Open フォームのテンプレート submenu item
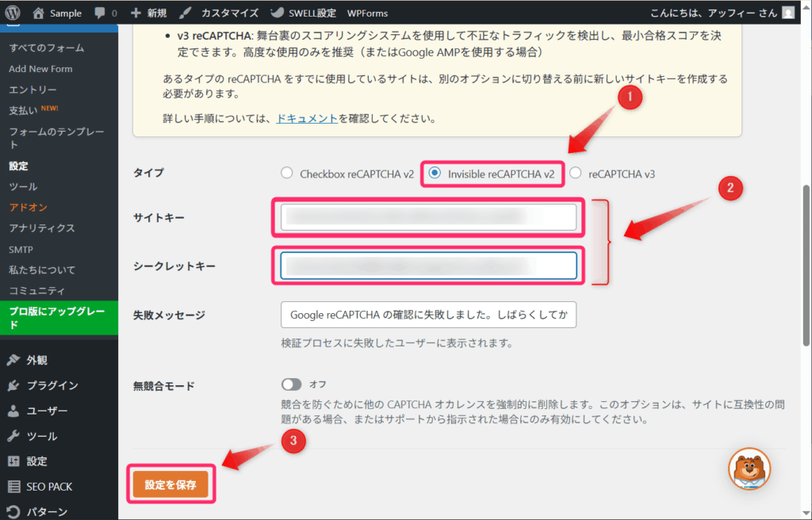Image resolution: width=812 pixels, height=520 pixels. tap(56, 138)
